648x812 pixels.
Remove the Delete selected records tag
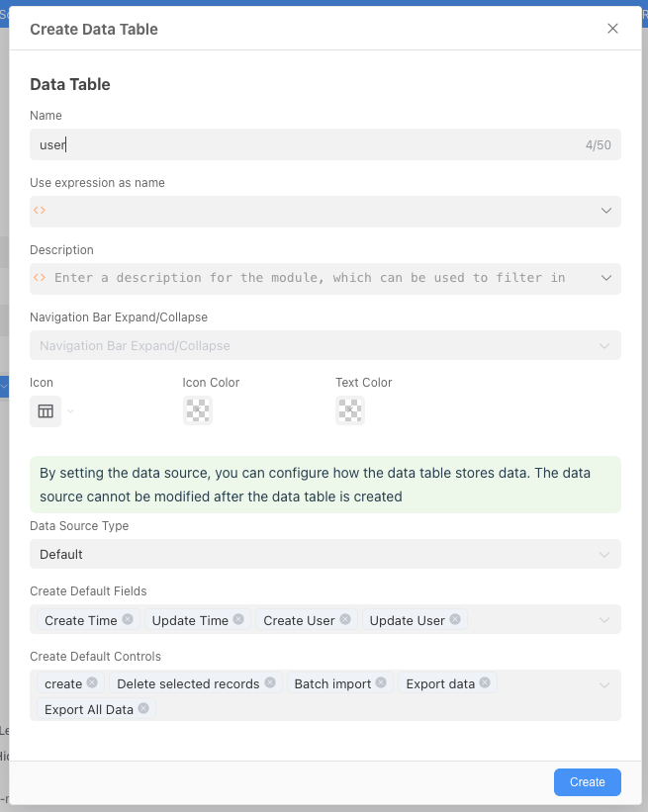tap(269, 683)
